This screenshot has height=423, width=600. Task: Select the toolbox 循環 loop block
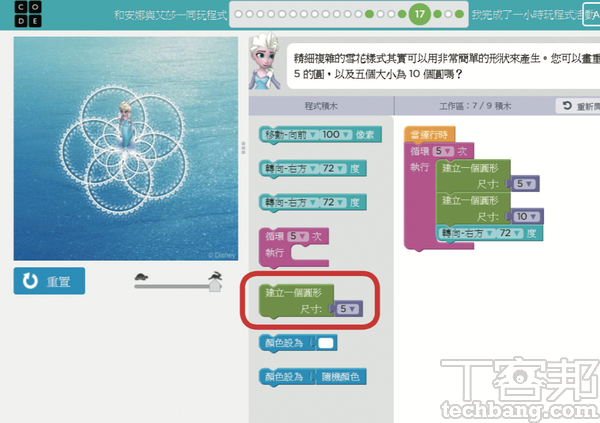[293, 247]
